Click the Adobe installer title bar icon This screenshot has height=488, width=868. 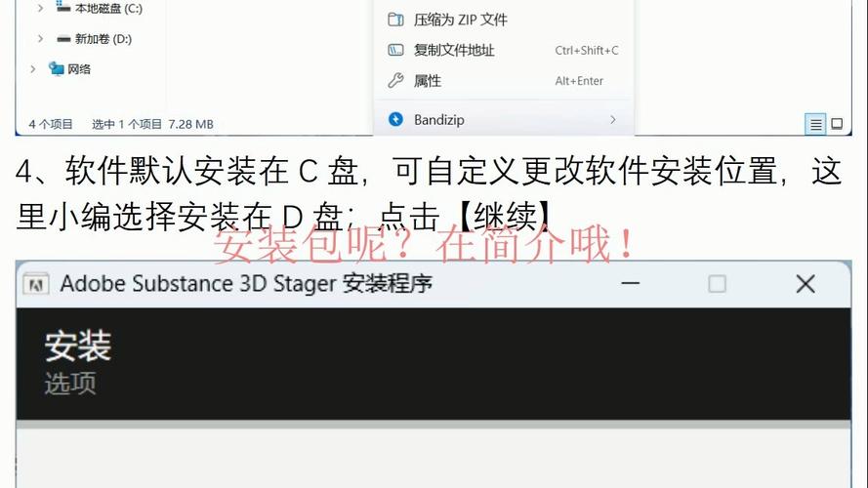pyautogui.click(x=36, y=284)
